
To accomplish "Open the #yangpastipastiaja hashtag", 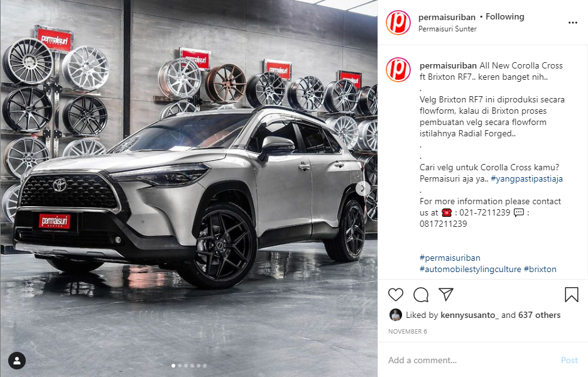I will point(526,178).
